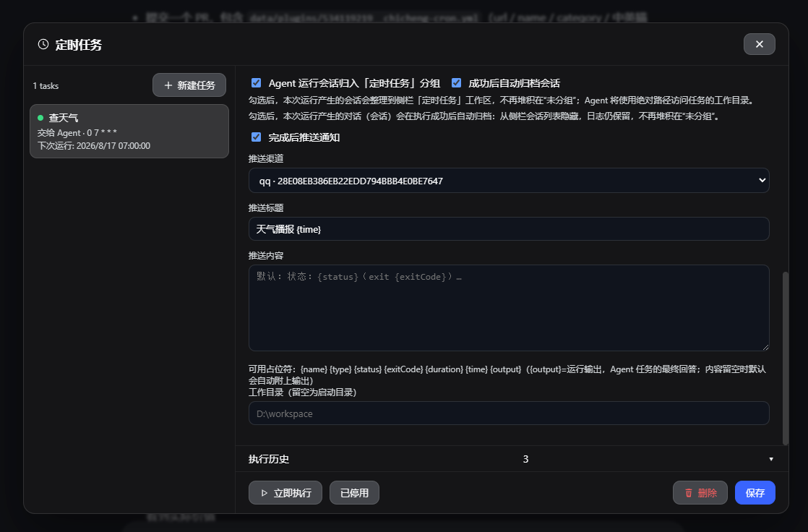The height and width of the screenshot is (532, 808).
Task: Uncheck 成功后自动归档会话 checkbox
Action: [456, 82]
